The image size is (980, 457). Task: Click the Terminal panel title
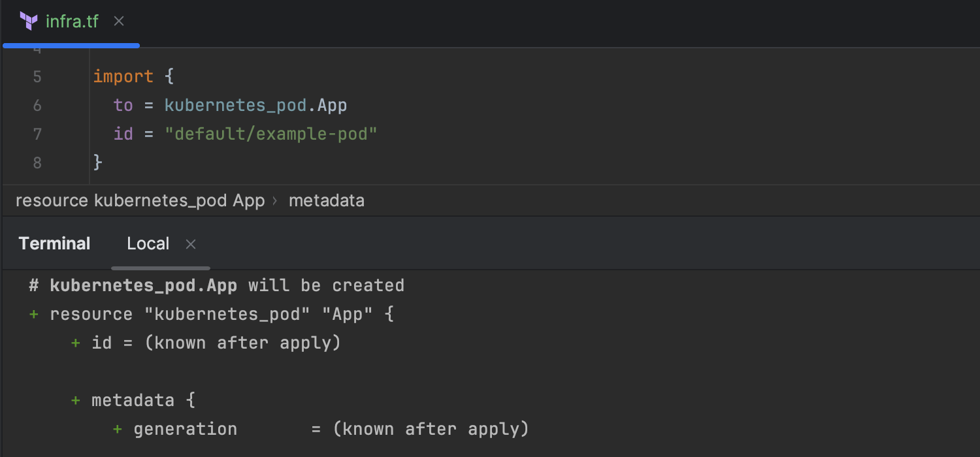(54, 244)
